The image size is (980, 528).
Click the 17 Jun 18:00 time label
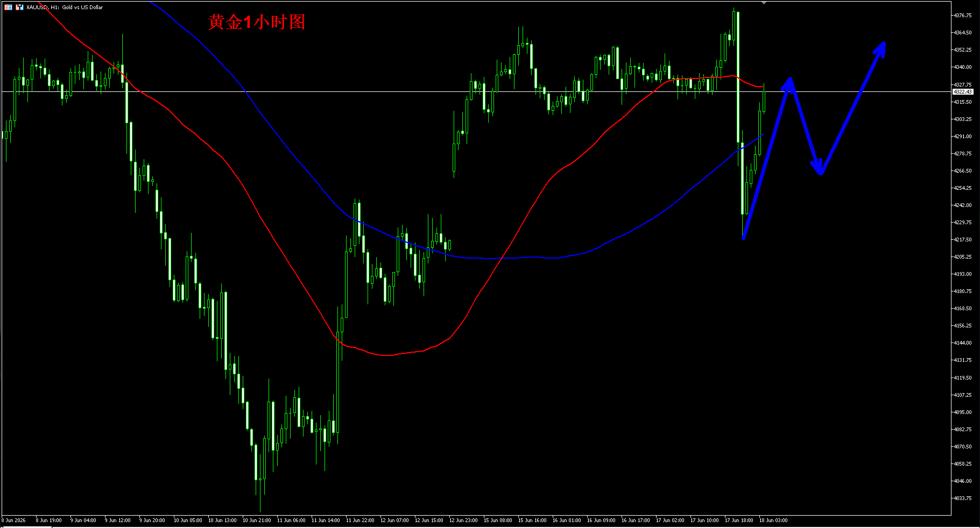[739, 520]
